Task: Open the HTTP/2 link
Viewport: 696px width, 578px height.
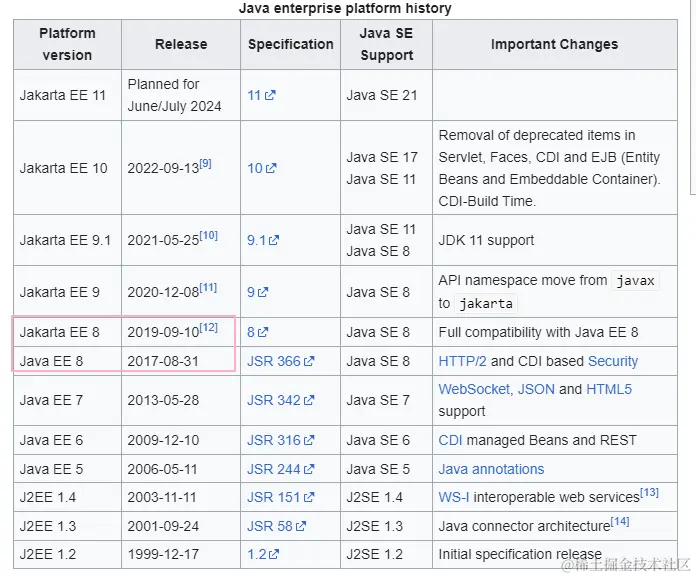Action: [x=463, y=361]
